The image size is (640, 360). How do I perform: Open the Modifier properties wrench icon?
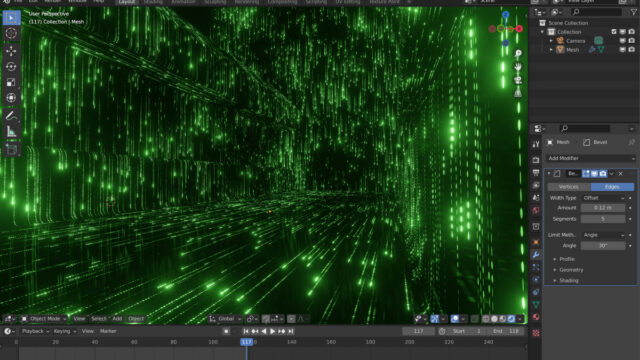click(x=536, y=255)
